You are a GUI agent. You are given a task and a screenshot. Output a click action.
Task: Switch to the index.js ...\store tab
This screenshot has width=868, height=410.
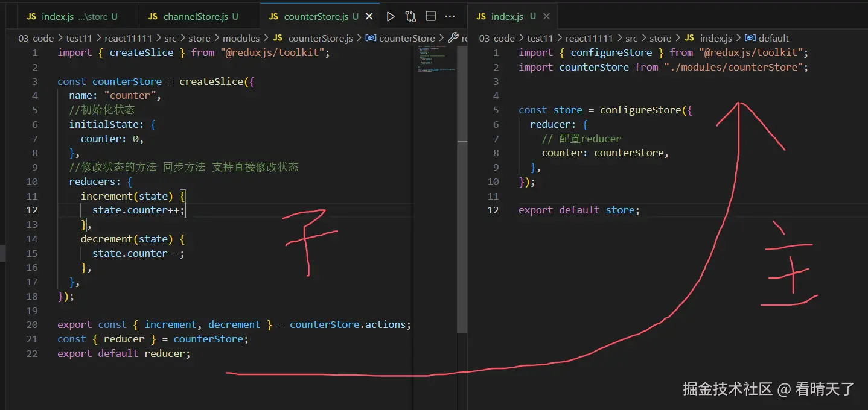[72, 16]
